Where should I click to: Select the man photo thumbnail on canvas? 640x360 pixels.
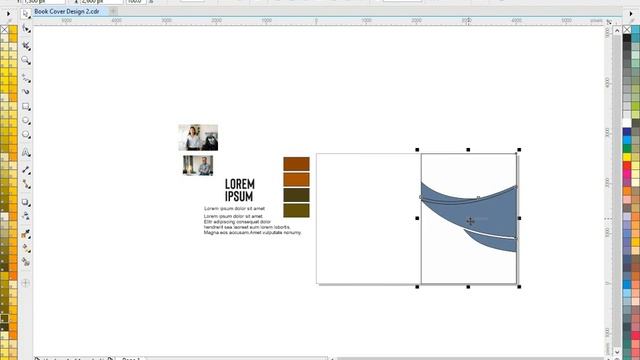pyautogui.click(x=198, y=165)
